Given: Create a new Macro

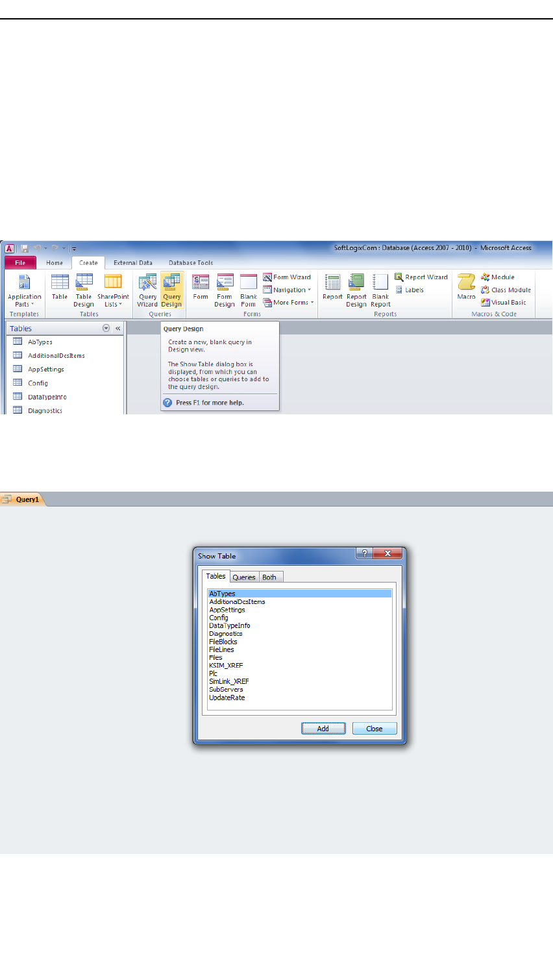Looking at the screenshot, I should click(466, 287).
